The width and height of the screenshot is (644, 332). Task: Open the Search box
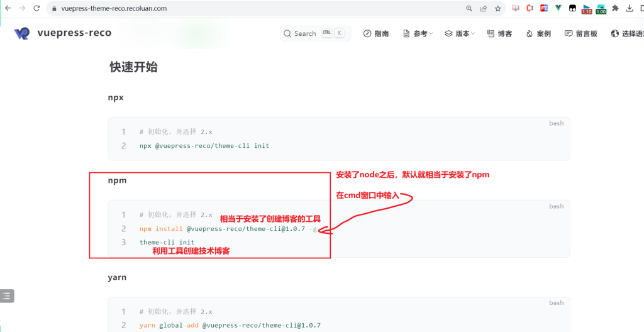tap(316, 33)
